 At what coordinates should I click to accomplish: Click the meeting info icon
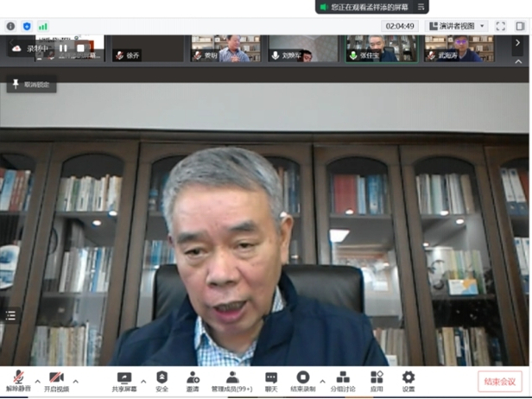pyautogui.click(x=10, y=26)
